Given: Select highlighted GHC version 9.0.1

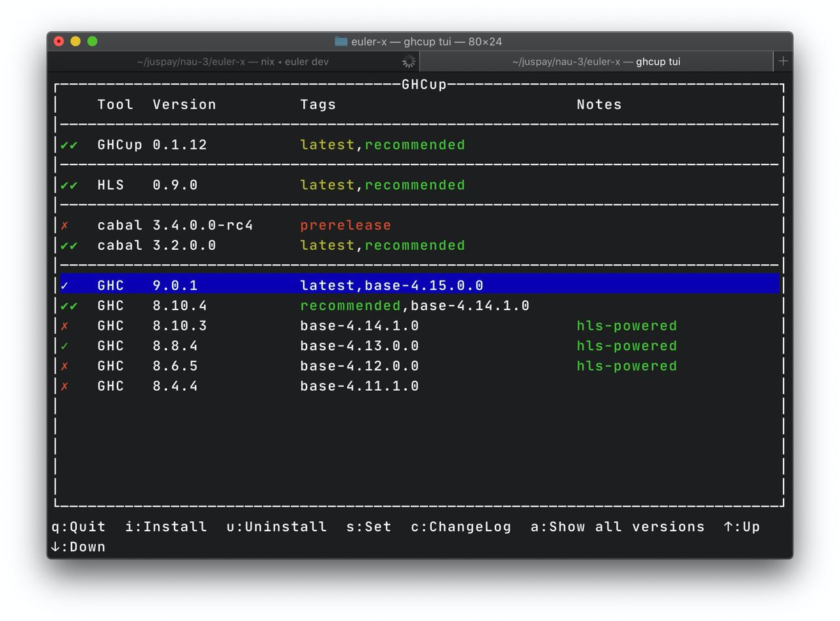Looking at the screenshot, I should click(x=175, y=286).
